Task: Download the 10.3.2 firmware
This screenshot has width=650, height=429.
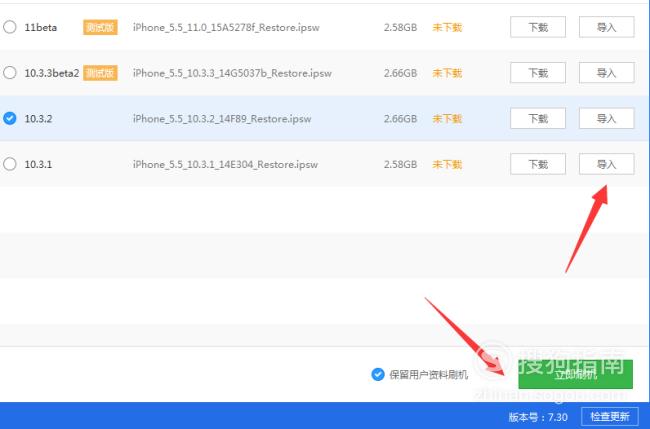Action: click(538, 119)
